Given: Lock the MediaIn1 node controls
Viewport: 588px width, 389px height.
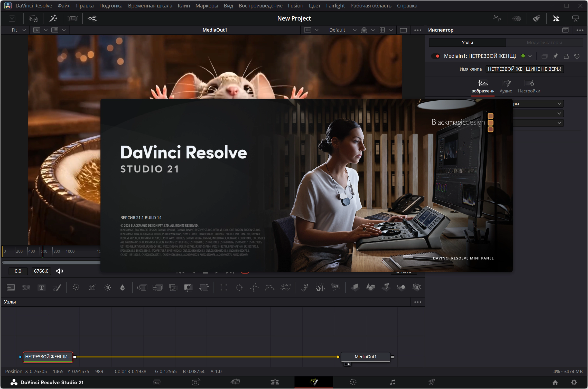Looking at the screenshot, I should (566, 56).
